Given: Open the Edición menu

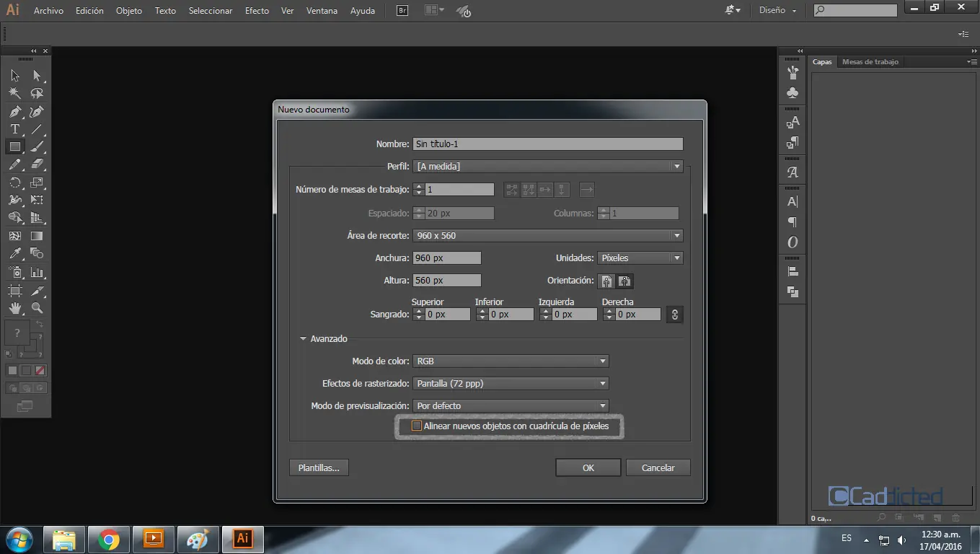Looking at the screenshot, I should [89, 11].
